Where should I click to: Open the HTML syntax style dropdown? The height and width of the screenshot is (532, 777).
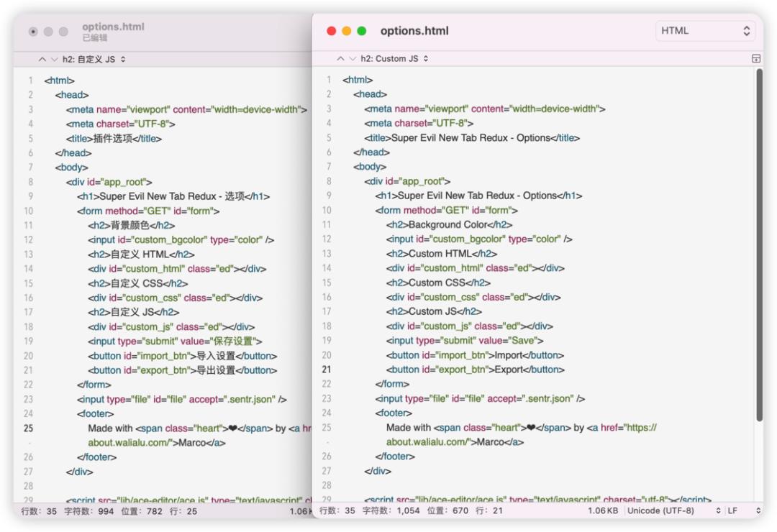click(x=705, y=31)
